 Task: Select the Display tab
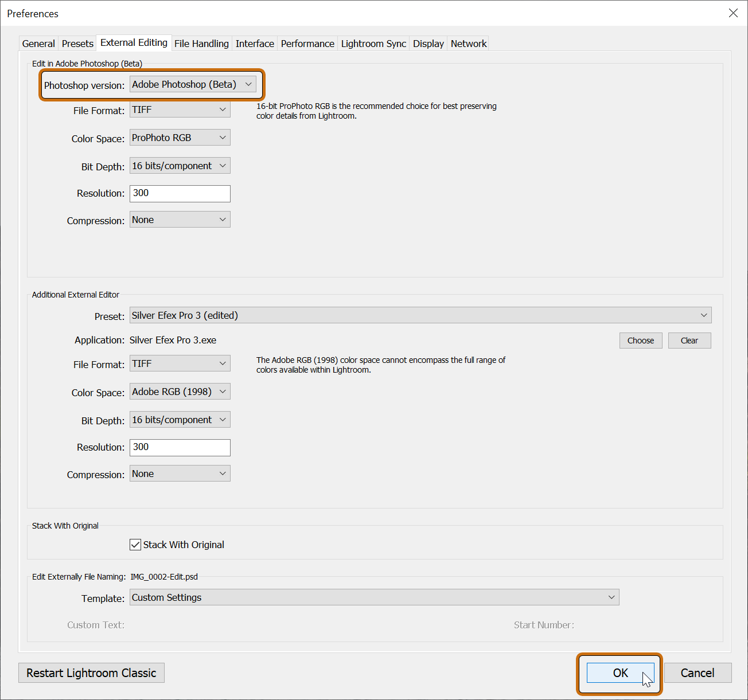(x=428, y=44)
